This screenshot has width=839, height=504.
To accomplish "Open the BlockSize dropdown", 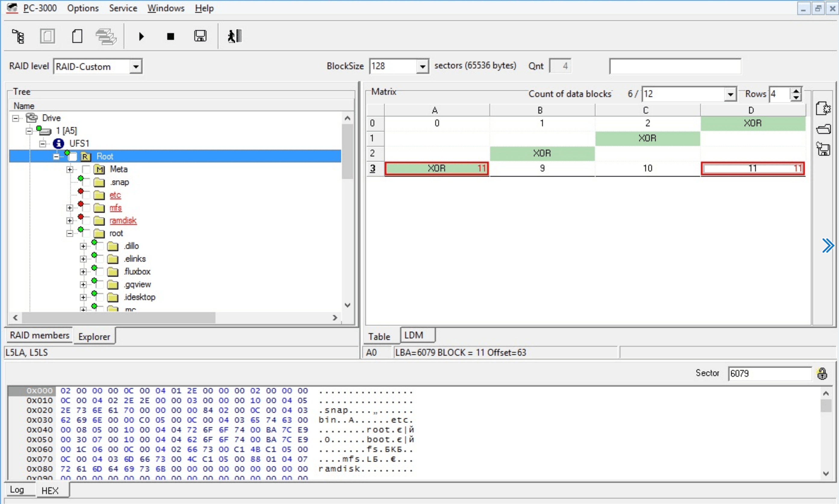I will click(x=422, y=66).
